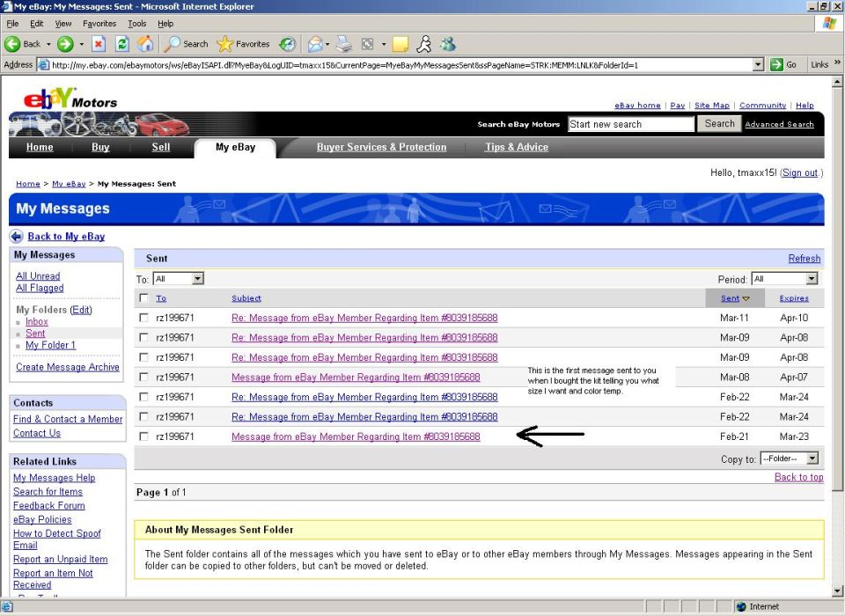The height and width of the screenshot is (616, 845).
Task: Click the page icon in address bar
Action: click(43, 64)
